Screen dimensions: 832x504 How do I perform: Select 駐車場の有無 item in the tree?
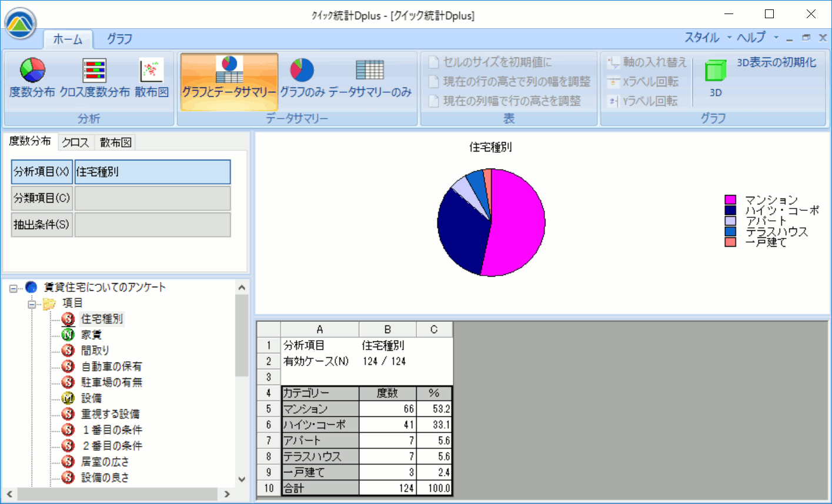coord(112,382)
